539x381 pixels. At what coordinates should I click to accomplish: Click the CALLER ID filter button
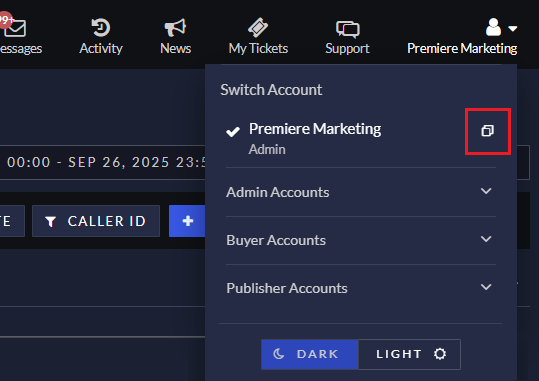coord(96,221)
